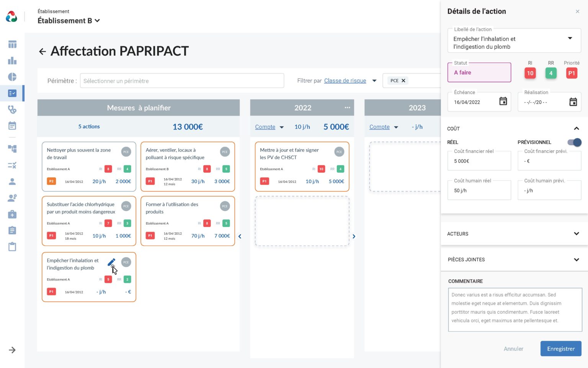Click the Classe de risque filter link
This screenshot has height=368, width=588.
345,80
